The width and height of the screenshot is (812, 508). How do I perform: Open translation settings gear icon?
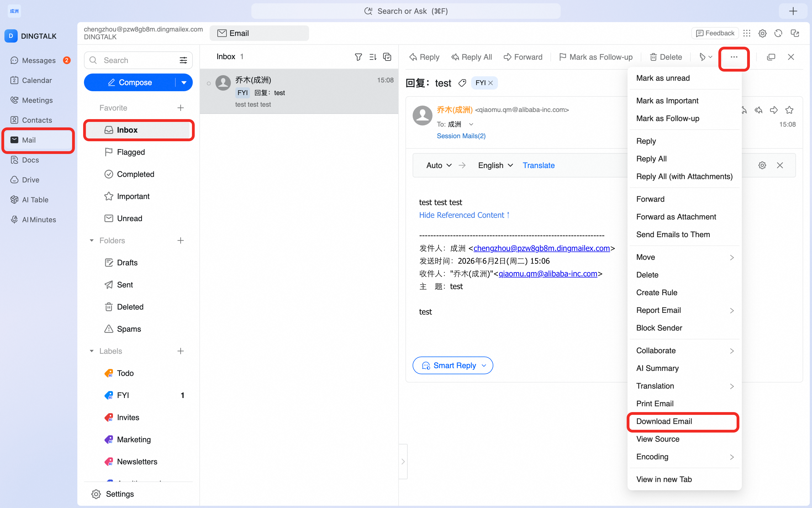pos(762,165)
